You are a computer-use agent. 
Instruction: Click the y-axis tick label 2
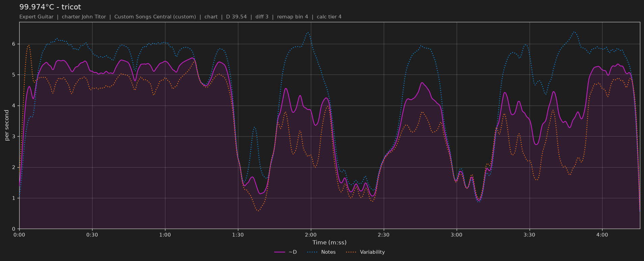click(14, 167)
